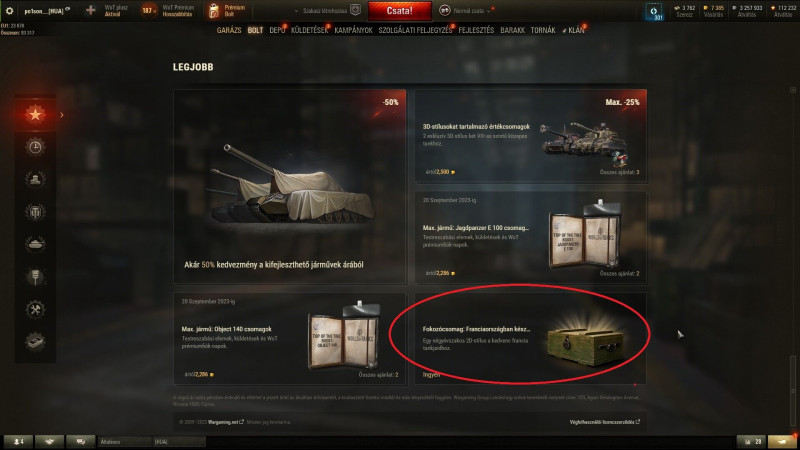Open the shield emblem premium category
Screen dimensions: 800x450
[35, 211]
